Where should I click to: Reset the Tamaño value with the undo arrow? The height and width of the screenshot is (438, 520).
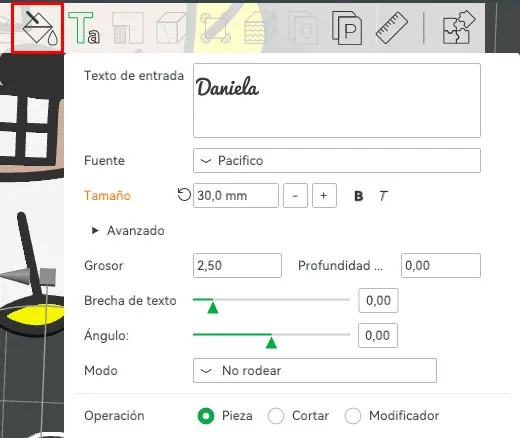click(x=184, y=195)
